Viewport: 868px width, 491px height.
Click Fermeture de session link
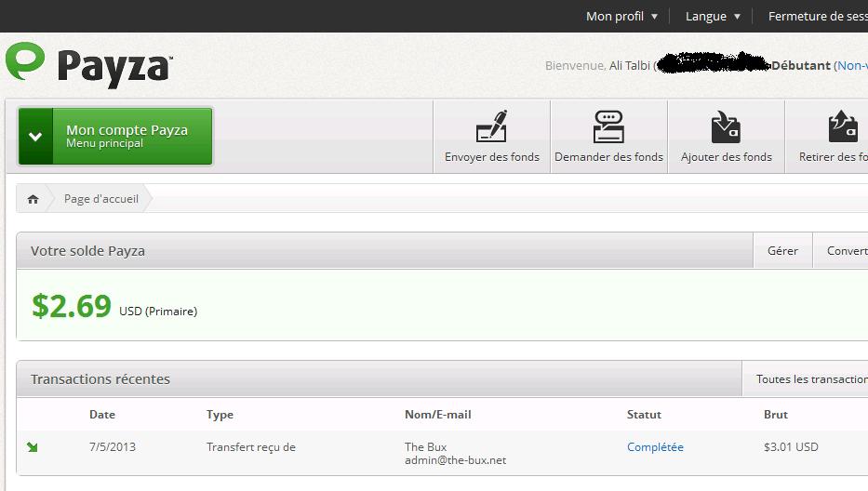point(818,16)
